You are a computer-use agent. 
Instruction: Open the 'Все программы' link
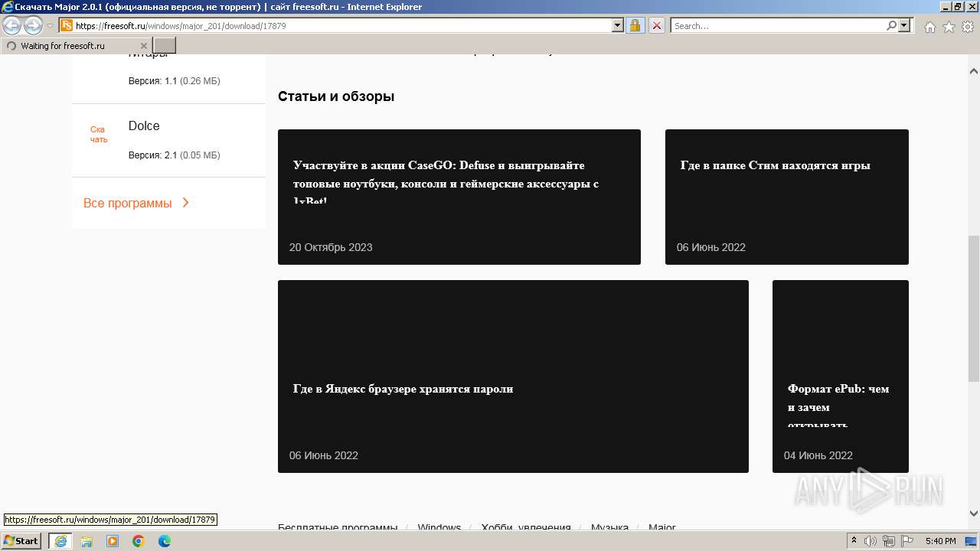click(x=127, y=204)
